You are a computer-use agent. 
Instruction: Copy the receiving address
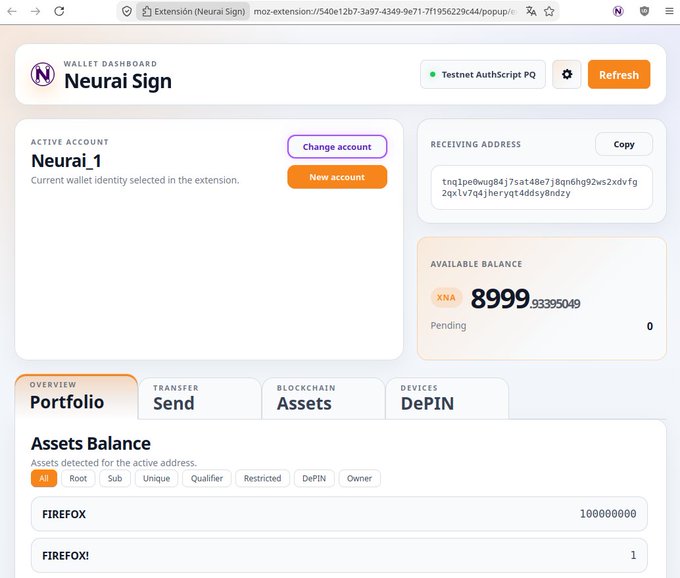pos(624,144)
